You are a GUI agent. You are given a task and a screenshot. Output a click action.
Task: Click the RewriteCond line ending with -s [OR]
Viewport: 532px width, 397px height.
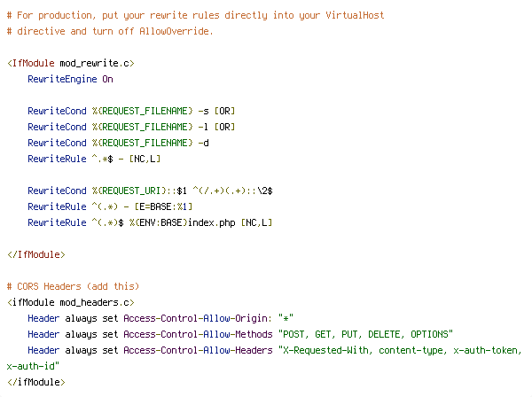131,111
